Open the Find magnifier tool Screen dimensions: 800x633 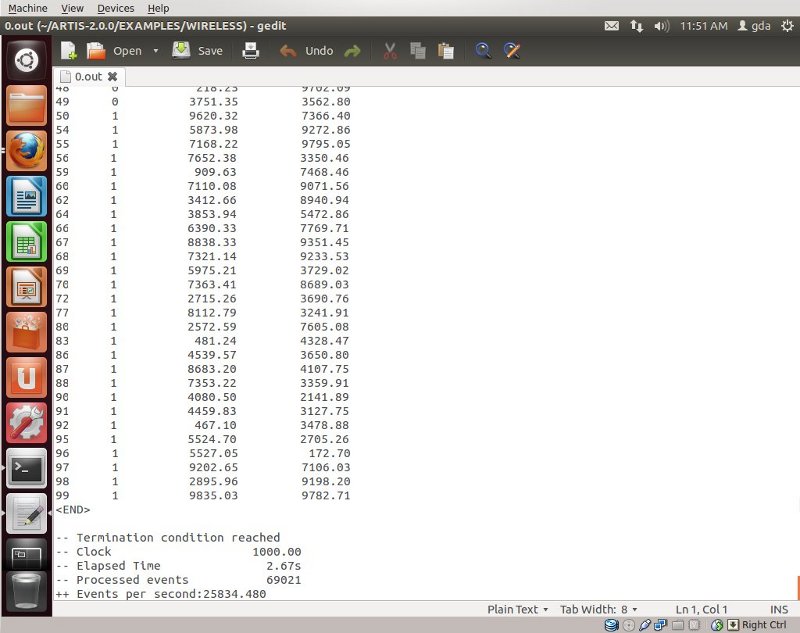[x=483, y=51]
